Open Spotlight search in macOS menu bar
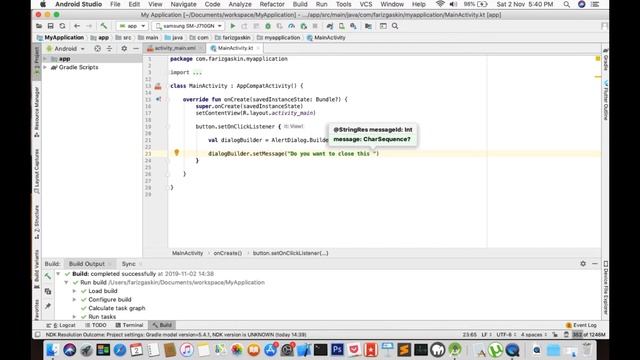The image size is (640, 360). tap(567, 4)
